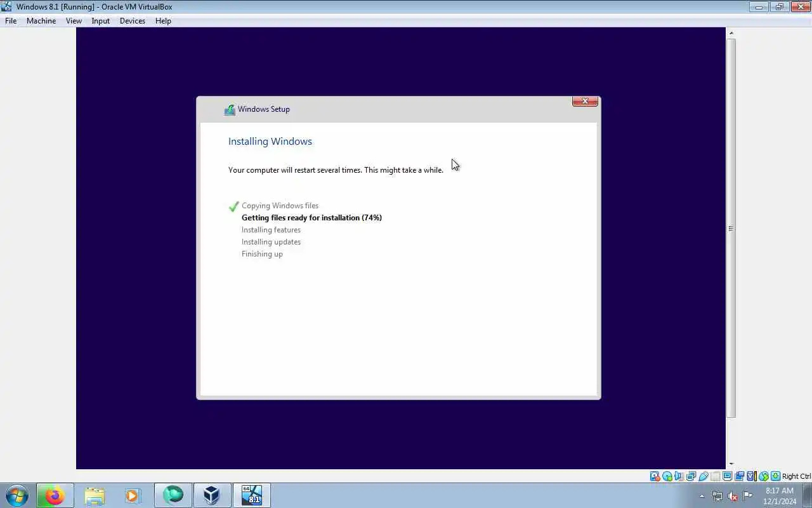Click the keyboard capture arrow indicator
812x508 pixels.
pos(775,476)
